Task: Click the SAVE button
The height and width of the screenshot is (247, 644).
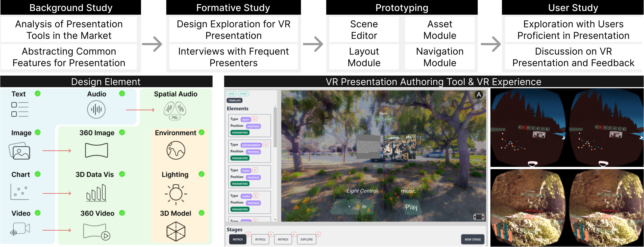Action: point(231,94)
